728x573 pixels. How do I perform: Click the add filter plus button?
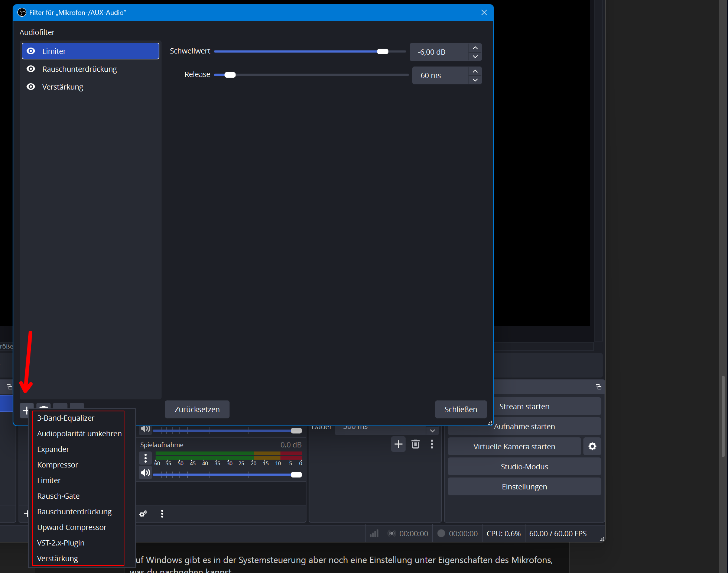(x=26, y=410)
